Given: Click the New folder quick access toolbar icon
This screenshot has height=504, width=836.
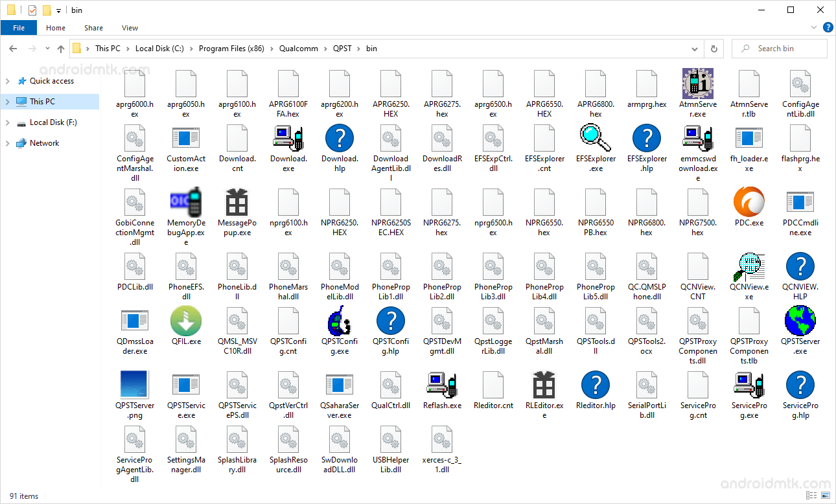Looking at the screenshot, I should pyautogui.click(x=46, y=10).
